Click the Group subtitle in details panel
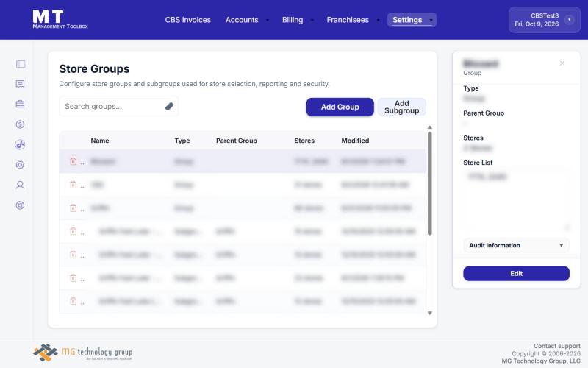 [x=472, y=73]
